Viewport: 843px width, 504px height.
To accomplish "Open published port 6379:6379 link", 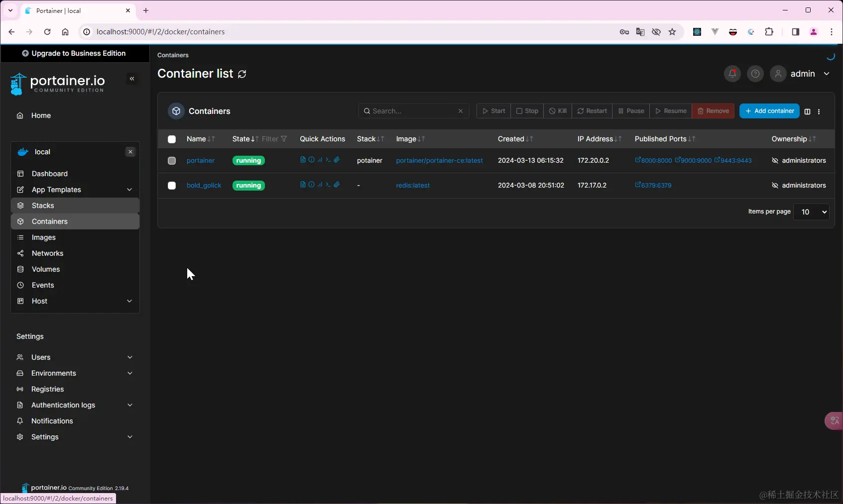I will click(x=653, y=186).
